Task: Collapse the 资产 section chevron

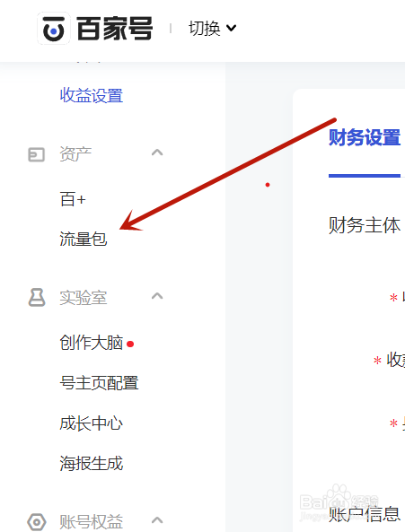Action: pyautogui.click(x=157, y=153)
